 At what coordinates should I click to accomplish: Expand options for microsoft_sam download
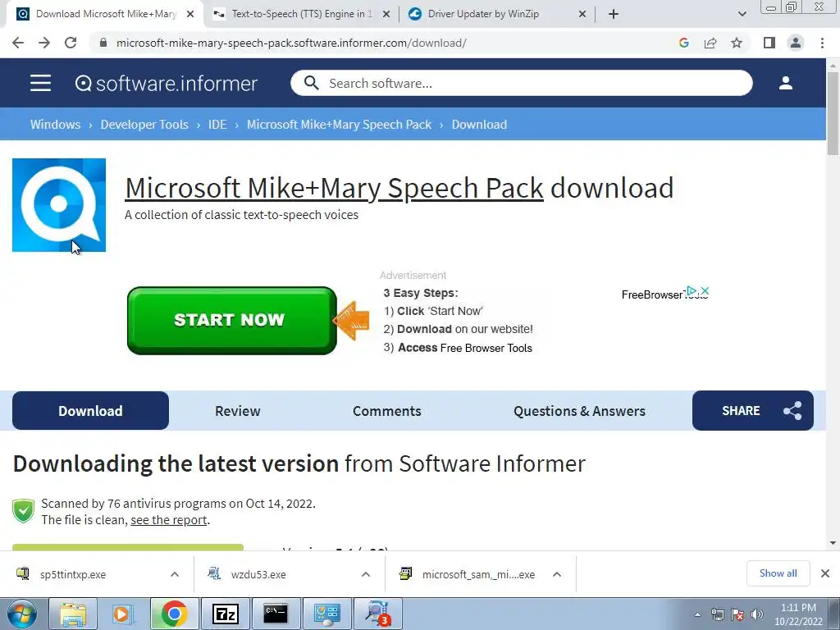[557, 574]
